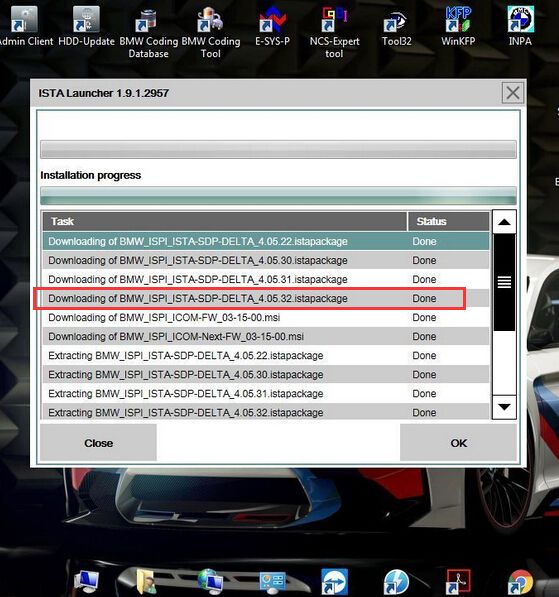The image size is (559, 597).
Task: Launch the TeamViewer dock shortcut
Action: point(334,581)
